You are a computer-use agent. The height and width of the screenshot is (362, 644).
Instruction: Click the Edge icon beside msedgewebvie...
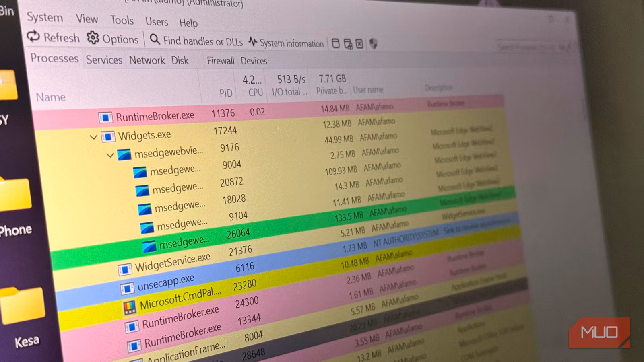point(124,154)
